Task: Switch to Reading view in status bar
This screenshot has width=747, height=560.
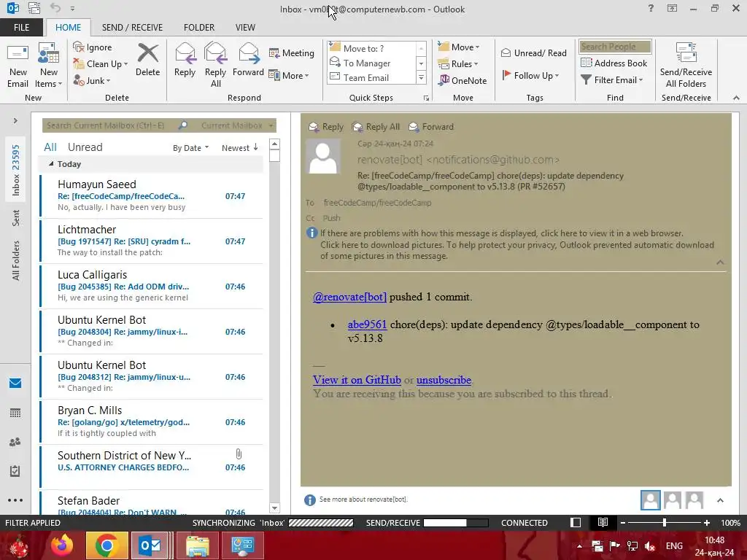Action: 603,522
